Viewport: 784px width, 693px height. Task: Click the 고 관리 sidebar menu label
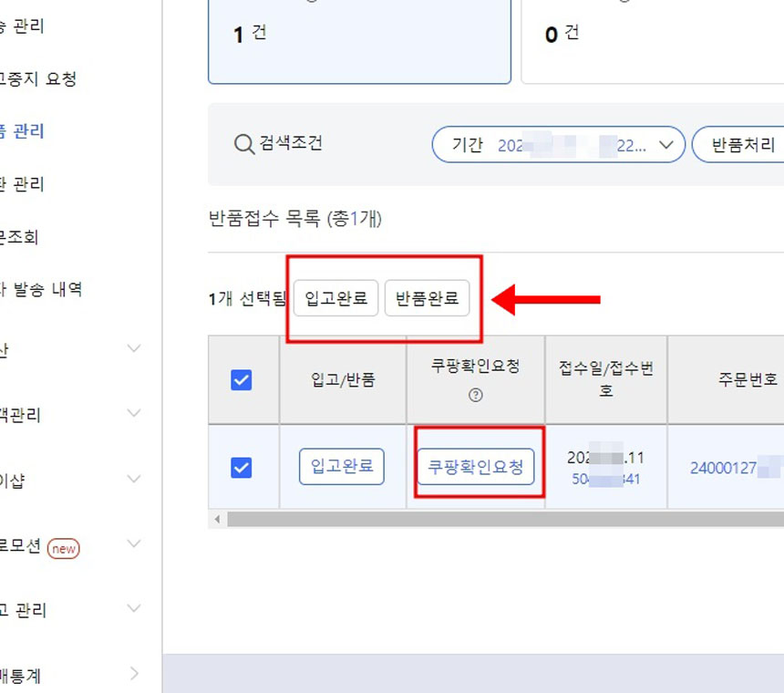(23, 611)
